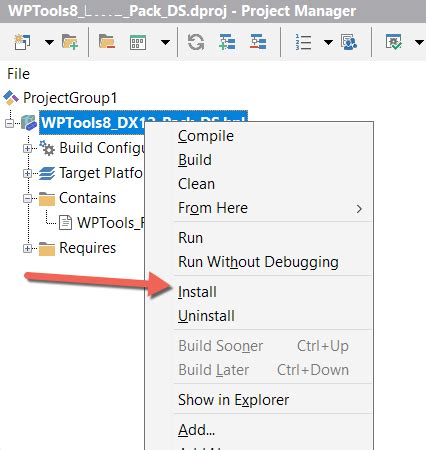
Task: Click the View grid toolbar icon
Action: pos(138,42)
